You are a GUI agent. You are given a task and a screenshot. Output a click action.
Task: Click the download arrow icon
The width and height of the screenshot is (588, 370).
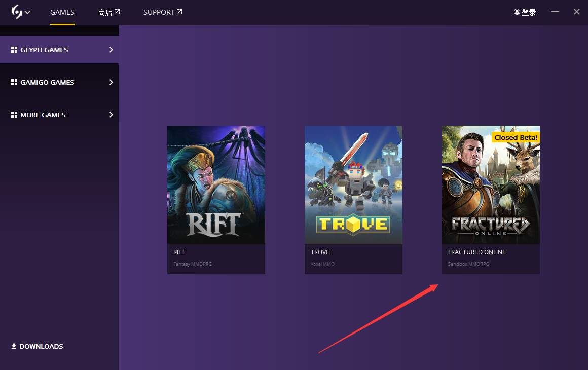tap(14, 346)
